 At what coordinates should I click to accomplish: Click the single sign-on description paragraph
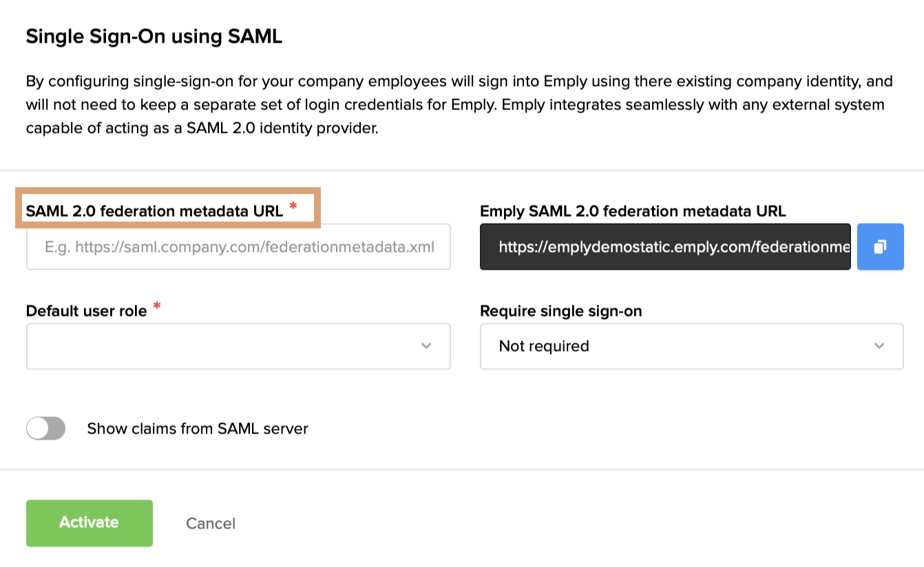point(459,105)
